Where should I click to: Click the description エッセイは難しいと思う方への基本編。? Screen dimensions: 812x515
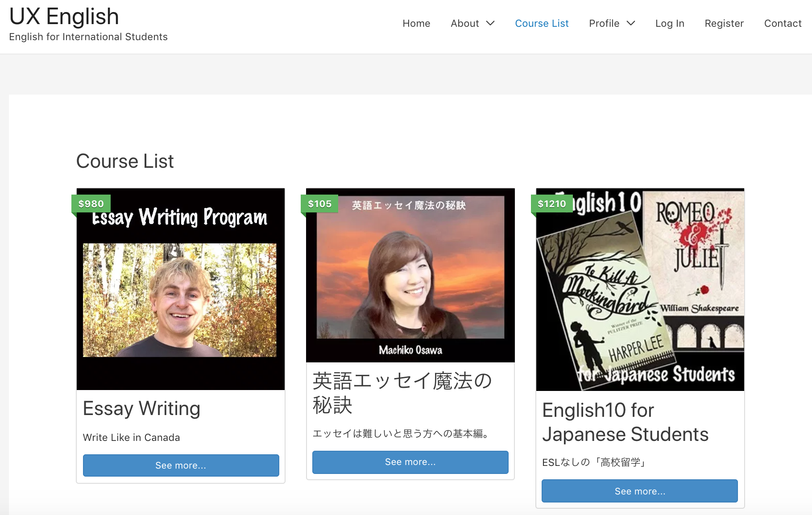point(400,434)
